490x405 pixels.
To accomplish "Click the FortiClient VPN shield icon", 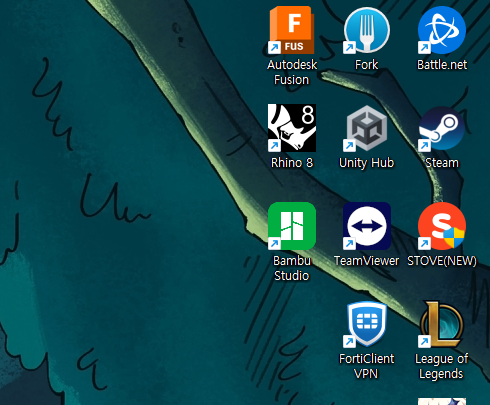I will coord(367,324).
